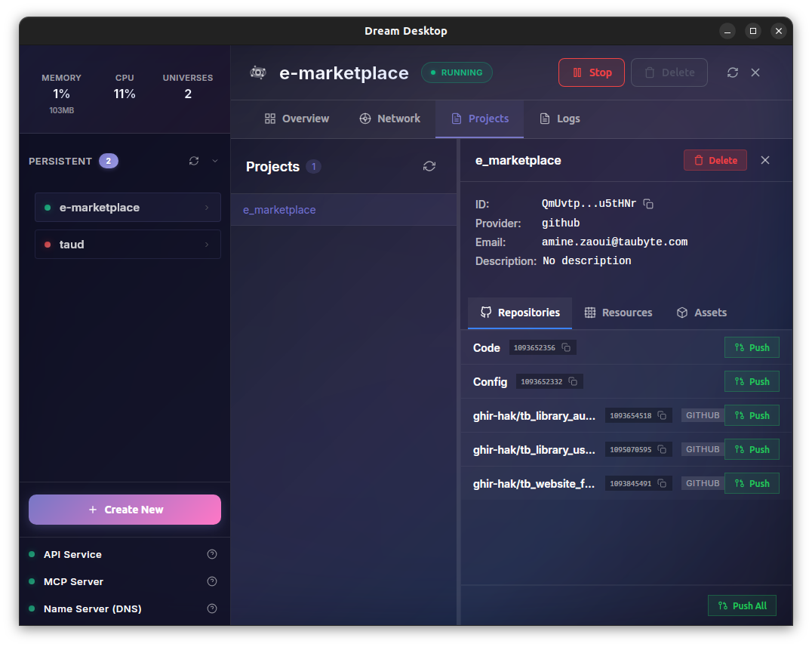Refresh the e-marketplace universe header
The image size is (812, 647).
(x=732, y=72)
